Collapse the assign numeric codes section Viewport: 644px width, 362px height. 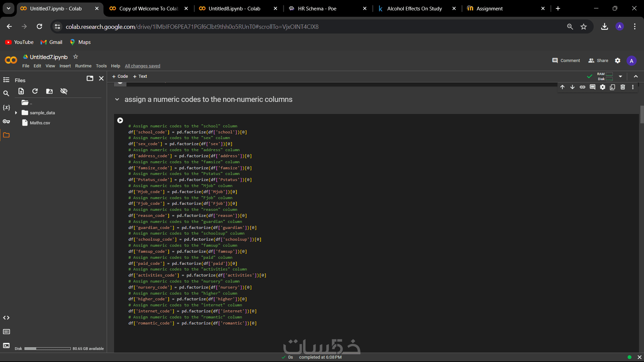click(117, 100)
